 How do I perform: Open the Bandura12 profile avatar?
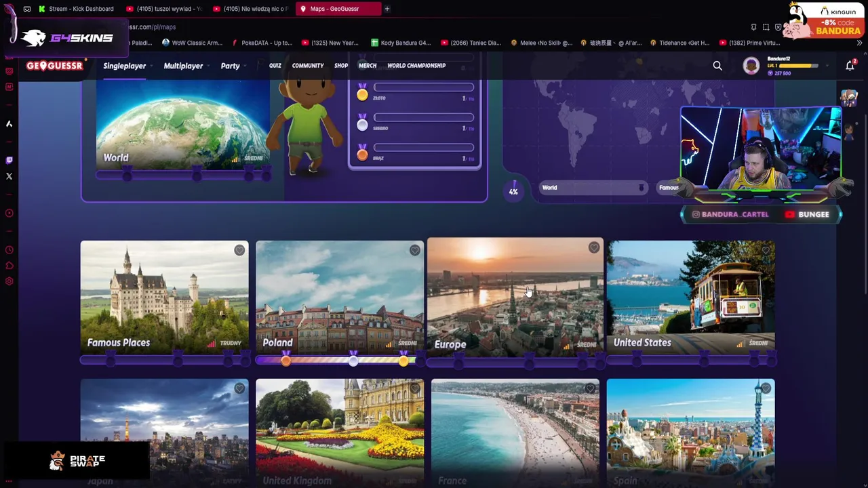point(751,66)
